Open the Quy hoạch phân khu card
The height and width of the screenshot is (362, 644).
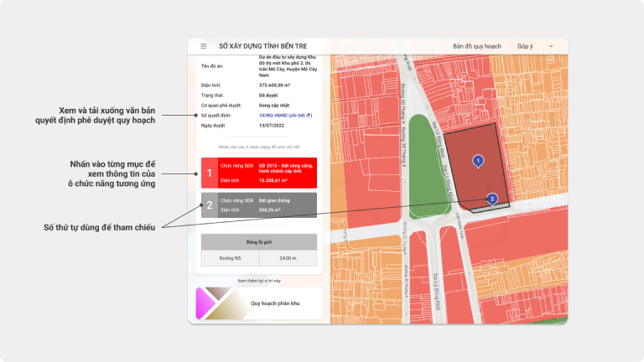(259, 303)
